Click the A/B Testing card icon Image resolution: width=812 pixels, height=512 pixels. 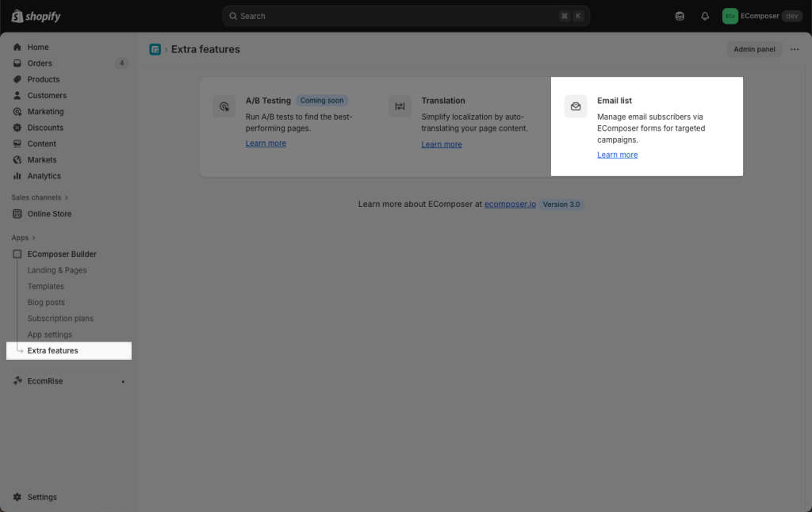click(x=224, y=106)
